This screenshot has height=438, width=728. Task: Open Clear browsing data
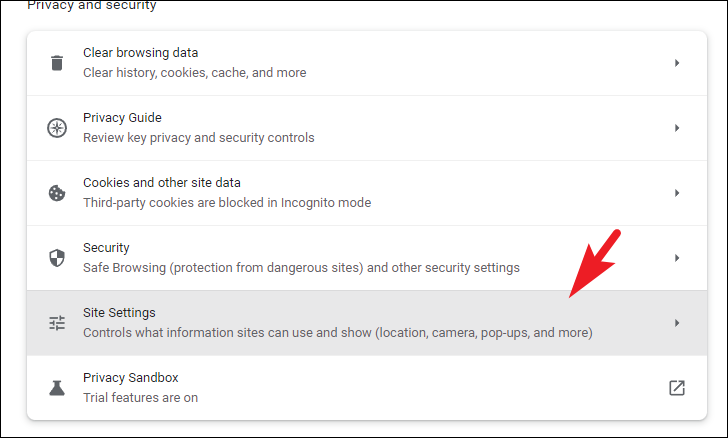pyautogui.click(x=367, y=63)
